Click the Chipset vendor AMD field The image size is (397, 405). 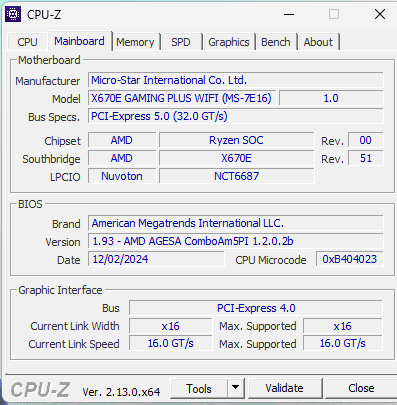click(x=122, y=140)
